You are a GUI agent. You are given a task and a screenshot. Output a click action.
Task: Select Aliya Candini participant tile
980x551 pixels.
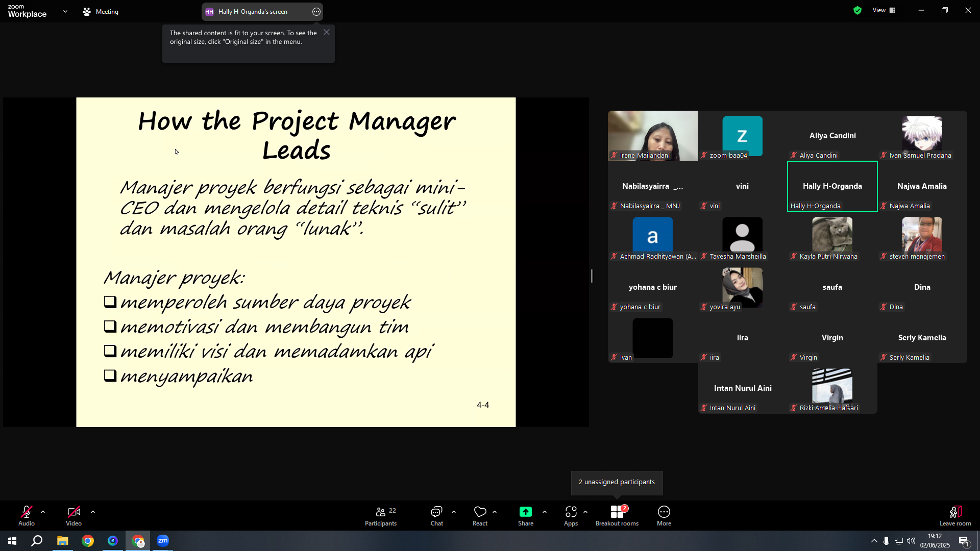point(832,136)
